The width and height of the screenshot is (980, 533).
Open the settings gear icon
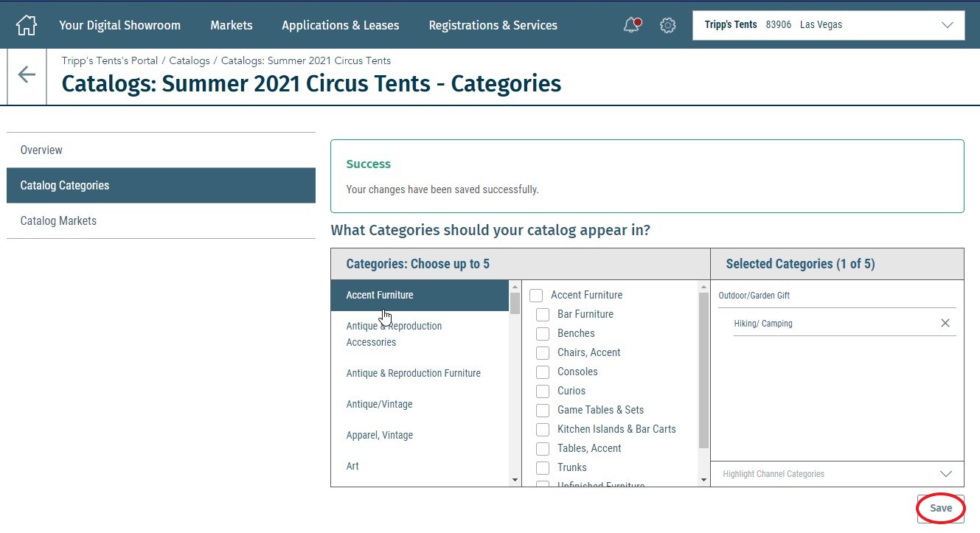[x=667, y=25]
